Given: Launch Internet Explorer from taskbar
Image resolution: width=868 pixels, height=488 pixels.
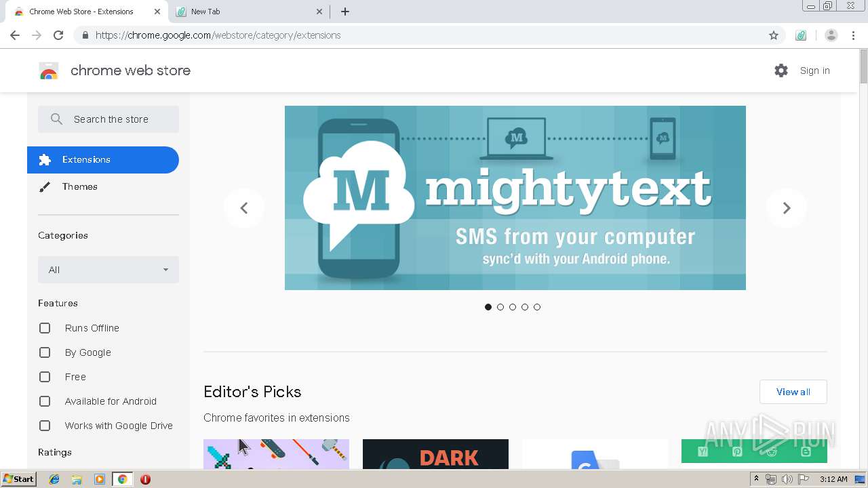Looking at the screenshot, I should 54,479.
